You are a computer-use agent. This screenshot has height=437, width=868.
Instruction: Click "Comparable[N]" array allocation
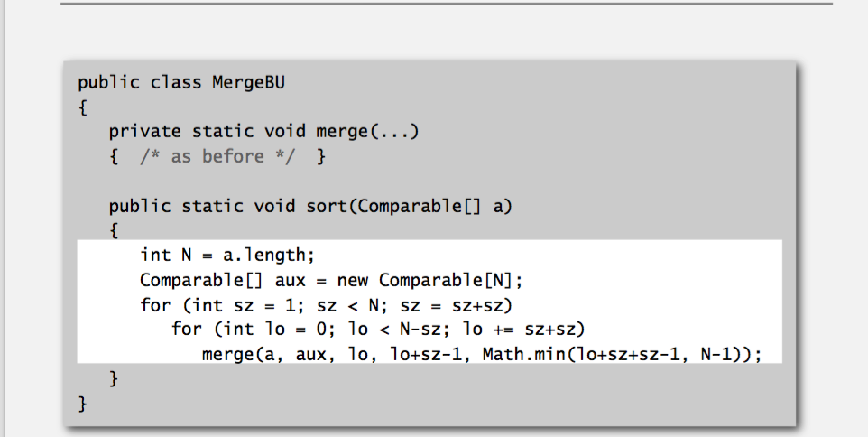click(450, 280)
